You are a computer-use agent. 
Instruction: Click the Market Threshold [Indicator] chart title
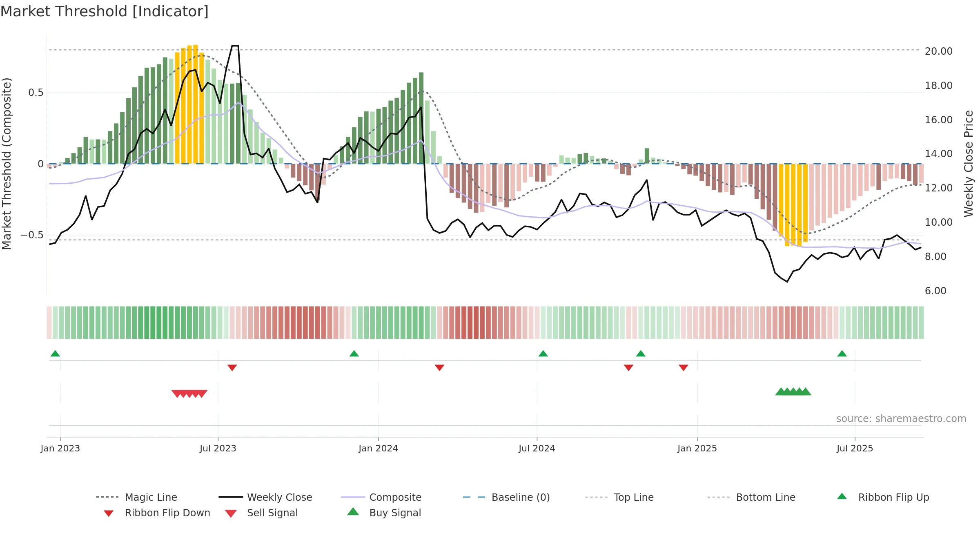pyautogui.click(x=105, y=11)
